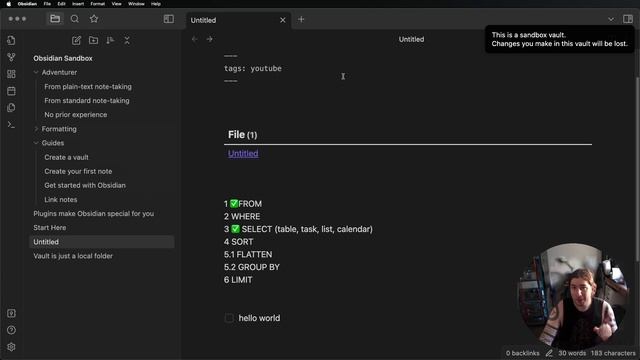Open quick switcher ribbon icon

[x=11, y=40]
